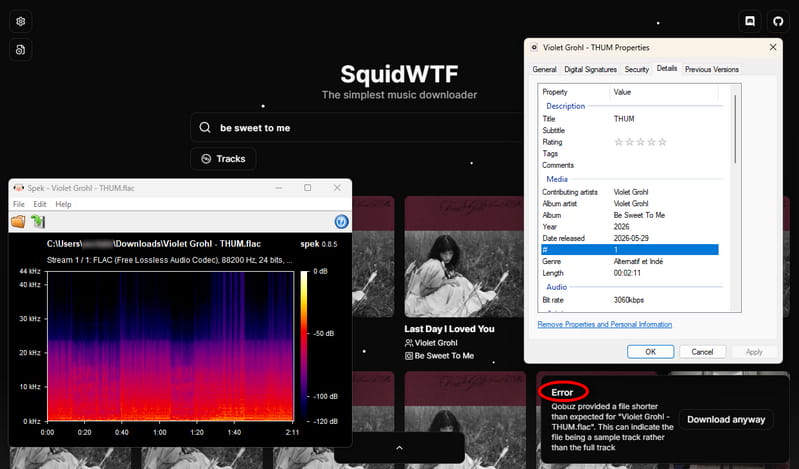This screenshot has width=799, height=469.
Task: Click the Title value THUM
Action: coord(624,119)
